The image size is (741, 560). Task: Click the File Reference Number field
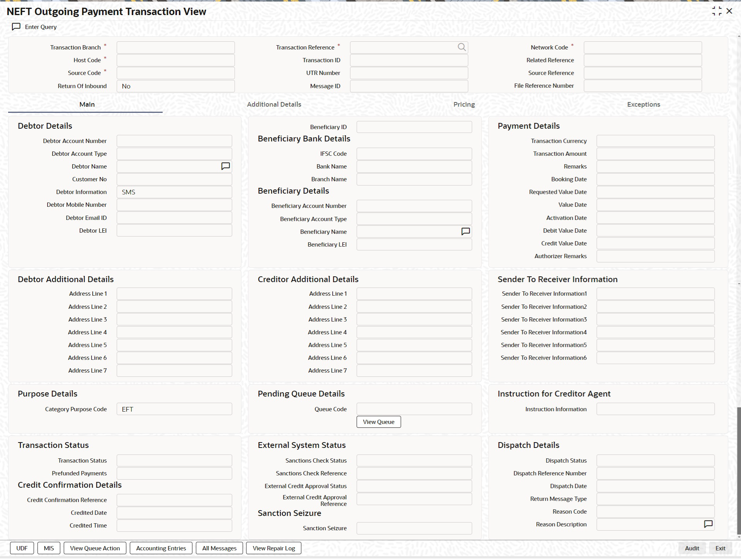click(x=642, y=86)
